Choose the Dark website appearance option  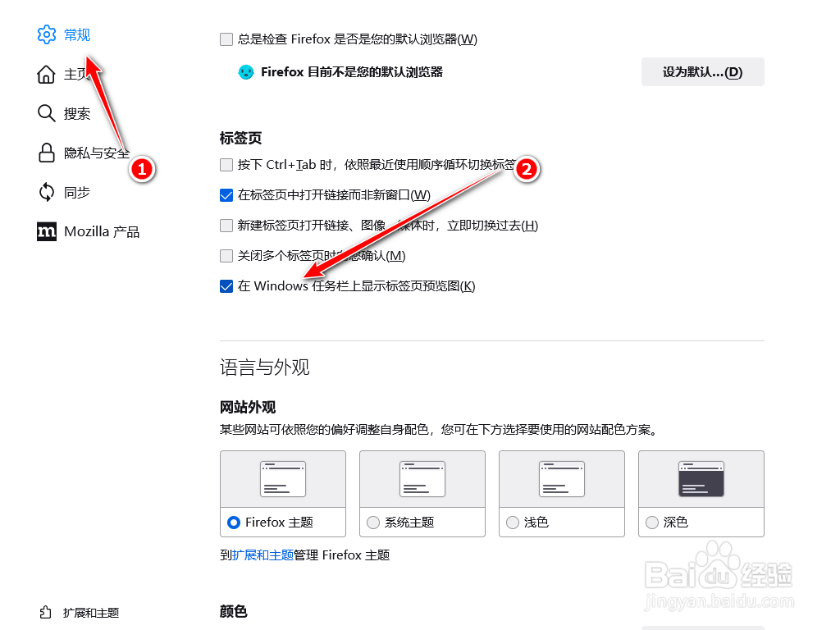(x=701, y=493)
